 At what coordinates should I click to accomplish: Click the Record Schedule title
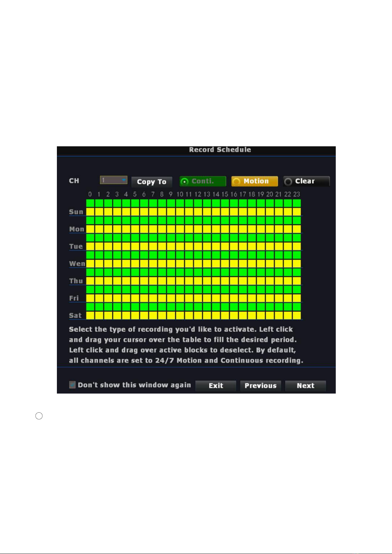pos(220,150)
